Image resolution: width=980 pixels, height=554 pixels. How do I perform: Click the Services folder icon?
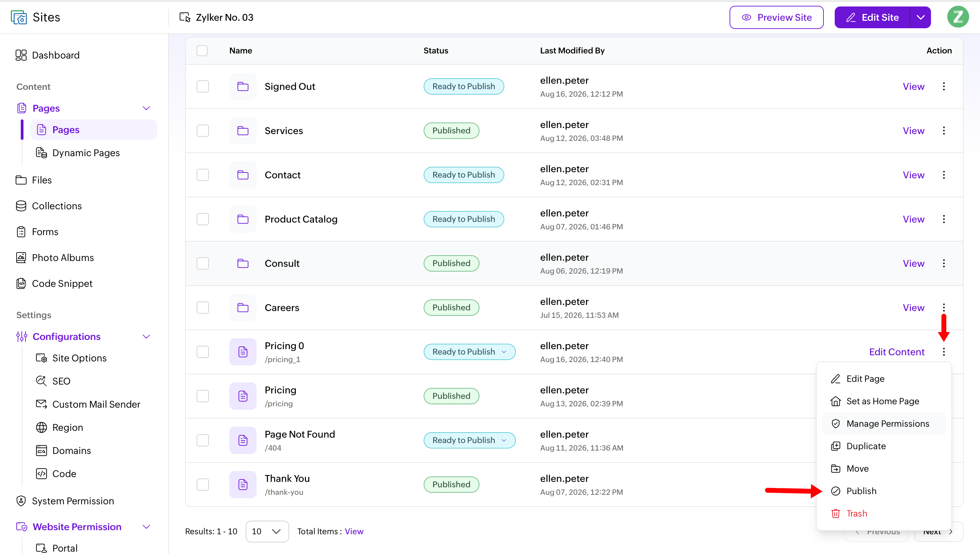pyautogui.click(x=243, y=131)
